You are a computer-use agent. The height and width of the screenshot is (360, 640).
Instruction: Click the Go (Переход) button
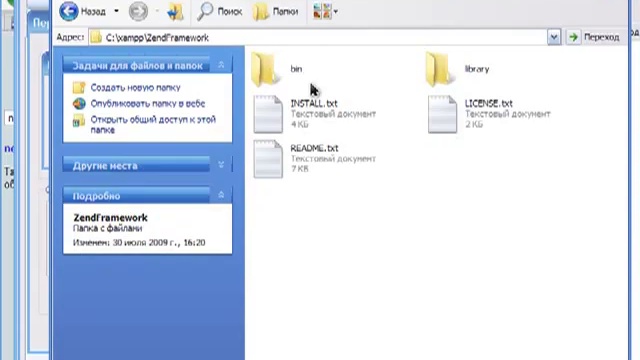(x=595, y=37)
